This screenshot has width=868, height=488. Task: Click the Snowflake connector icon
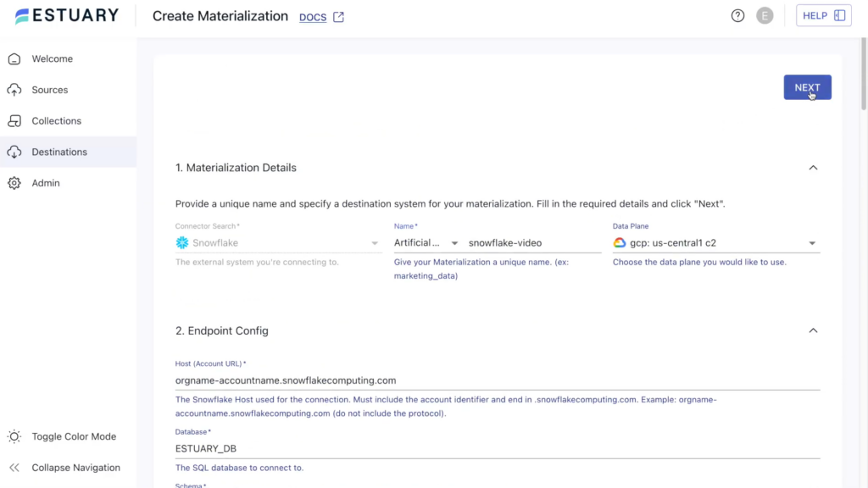pos(182,242)
